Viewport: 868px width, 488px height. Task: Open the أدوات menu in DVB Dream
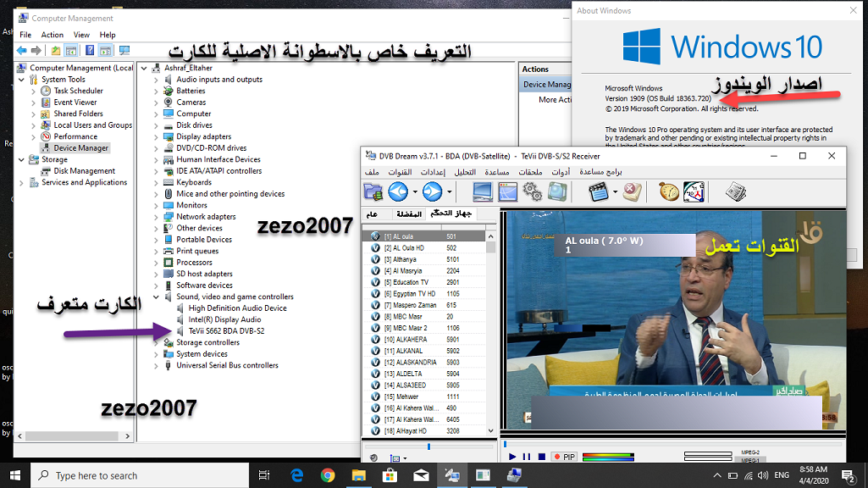[561, 172]
